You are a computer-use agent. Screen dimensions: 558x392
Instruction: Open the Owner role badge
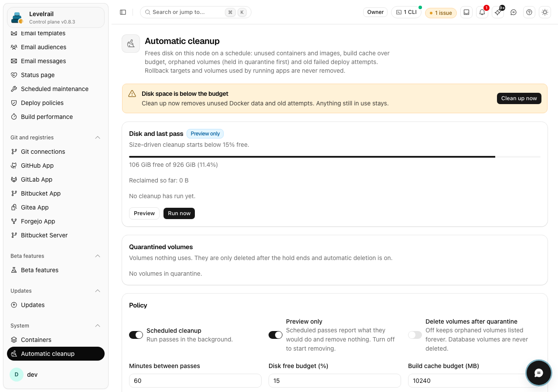pos(375,12)
